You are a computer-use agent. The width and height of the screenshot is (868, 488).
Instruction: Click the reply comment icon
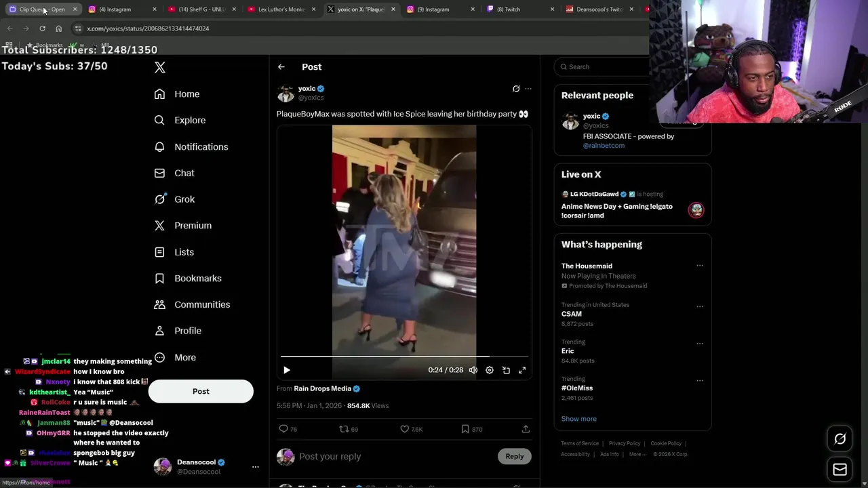[x=283, y=428]
